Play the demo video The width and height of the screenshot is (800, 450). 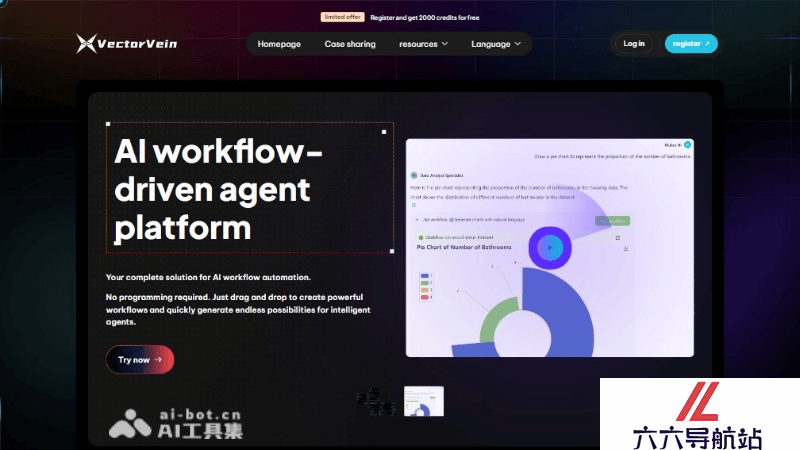(549, 248)
